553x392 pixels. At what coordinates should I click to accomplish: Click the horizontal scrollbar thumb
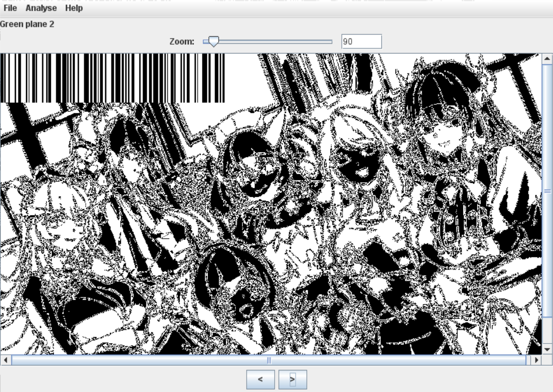coord(269,360)
